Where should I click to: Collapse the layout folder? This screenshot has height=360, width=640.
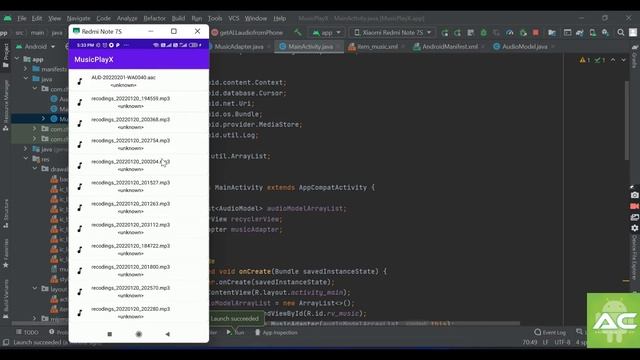[x=35, y=289]
